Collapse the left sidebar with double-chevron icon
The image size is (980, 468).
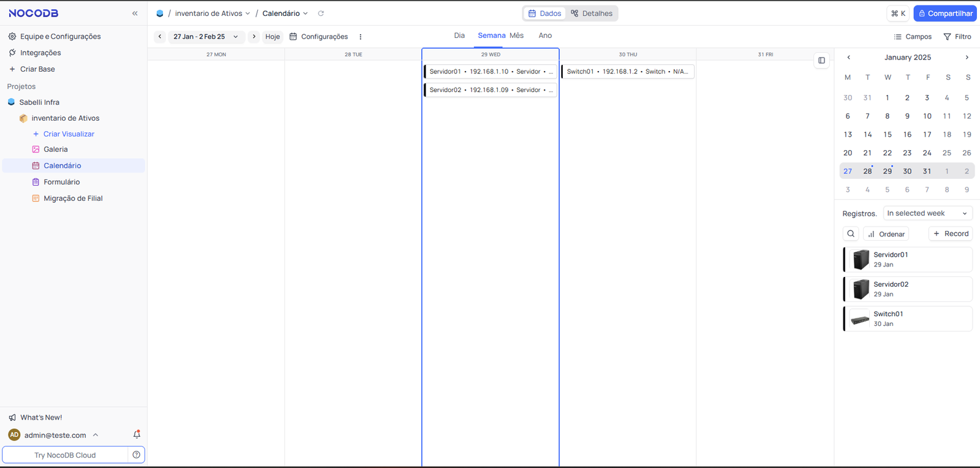click(135, 13)
